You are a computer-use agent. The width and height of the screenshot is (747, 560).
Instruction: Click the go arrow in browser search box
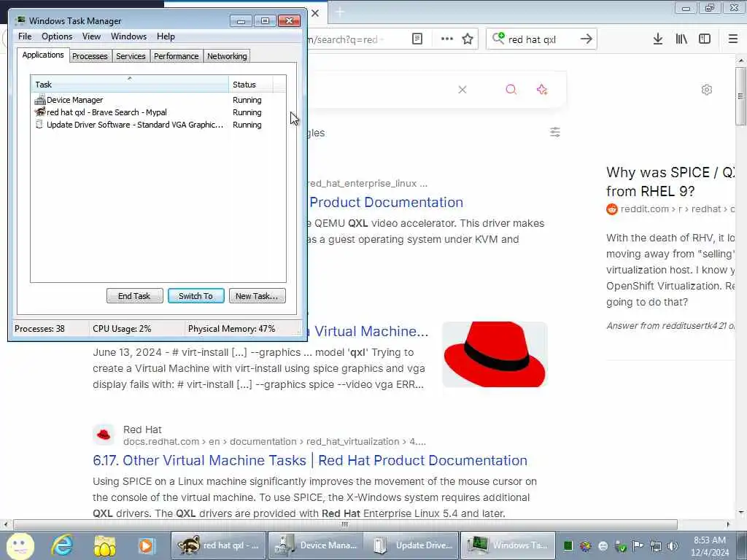pos(587,39)
